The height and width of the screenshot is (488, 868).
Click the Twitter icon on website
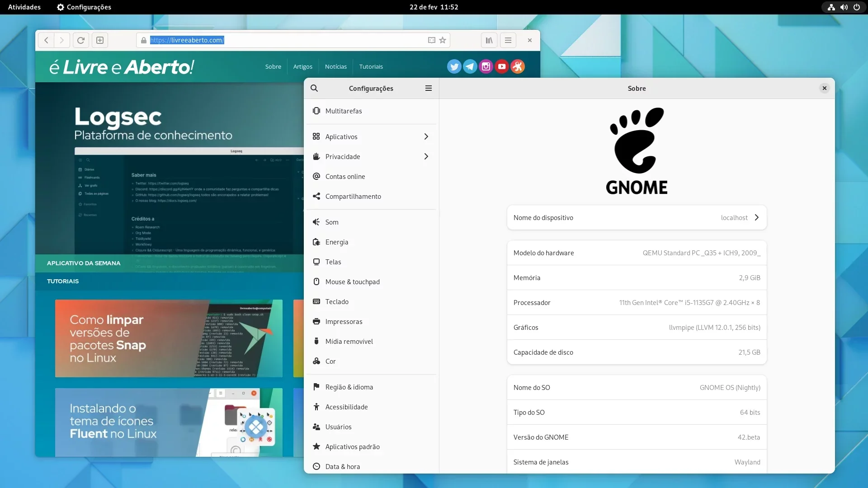(454, 66)
